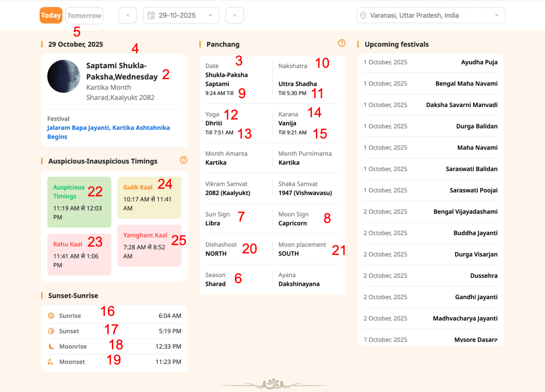Click the location pin icon
Screen dimensions: 545x392
pos(363,16)
